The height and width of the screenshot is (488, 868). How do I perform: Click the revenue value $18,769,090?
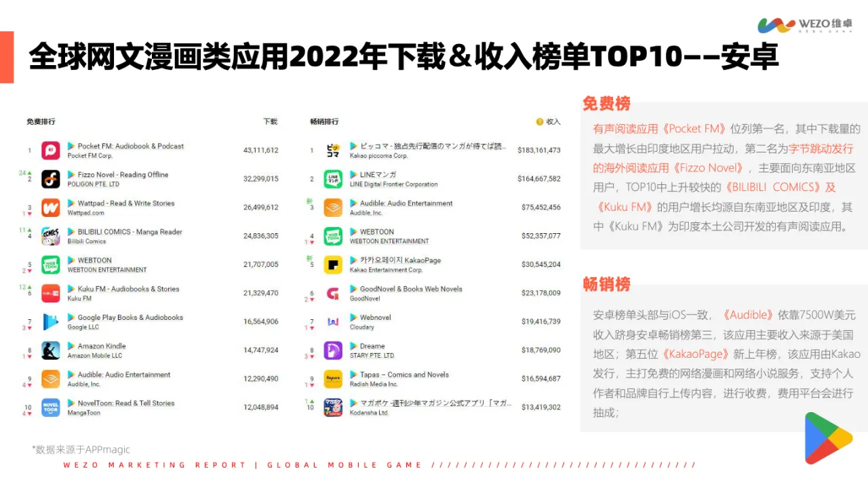541,350
